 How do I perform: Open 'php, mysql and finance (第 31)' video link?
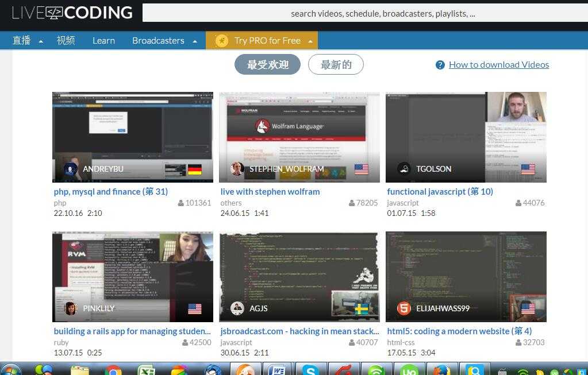pos(110,192)
